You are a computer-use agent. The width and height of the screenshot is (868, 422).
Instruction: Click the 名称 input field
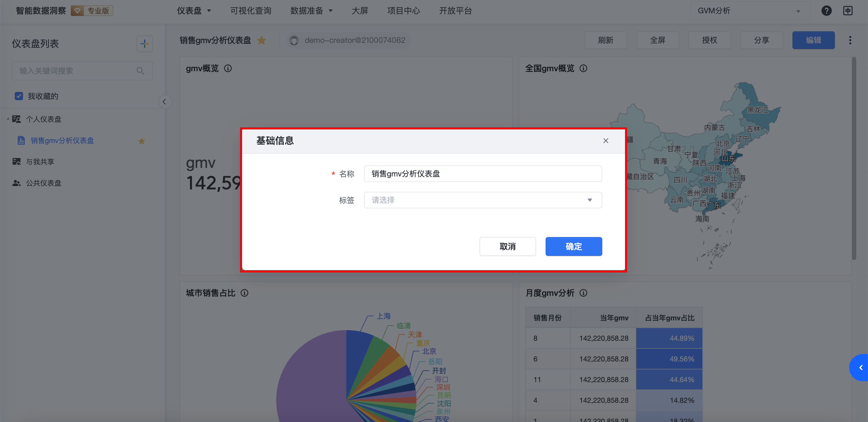(482, 174)
